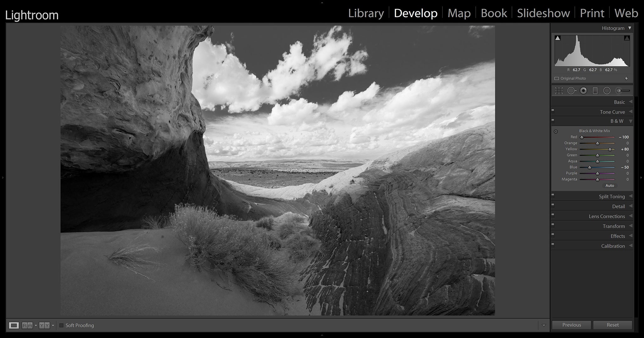Screen dimensions: 644x338
Task: Click the Reset button
Action: click(613, 325)
